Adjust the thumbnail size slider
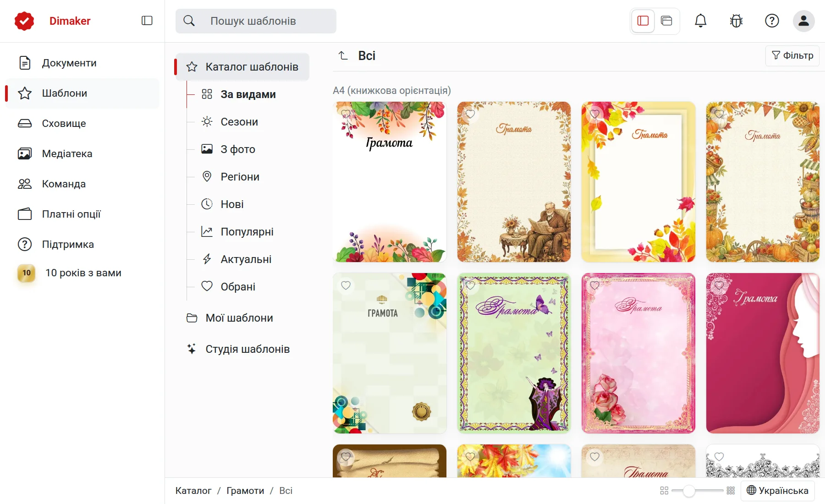 (x=688, y=491)
